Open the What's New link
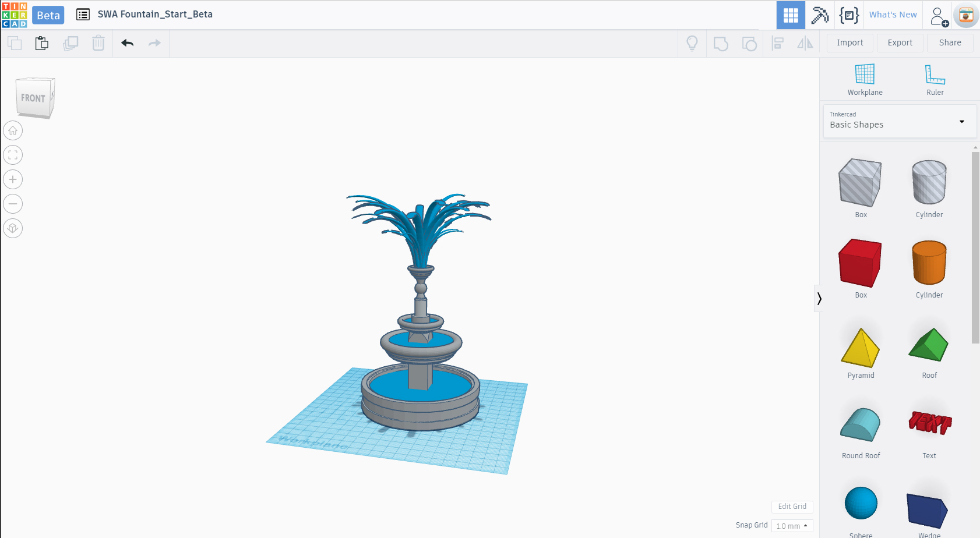Screen dimensions: 980x538 [x=893, y=15]
